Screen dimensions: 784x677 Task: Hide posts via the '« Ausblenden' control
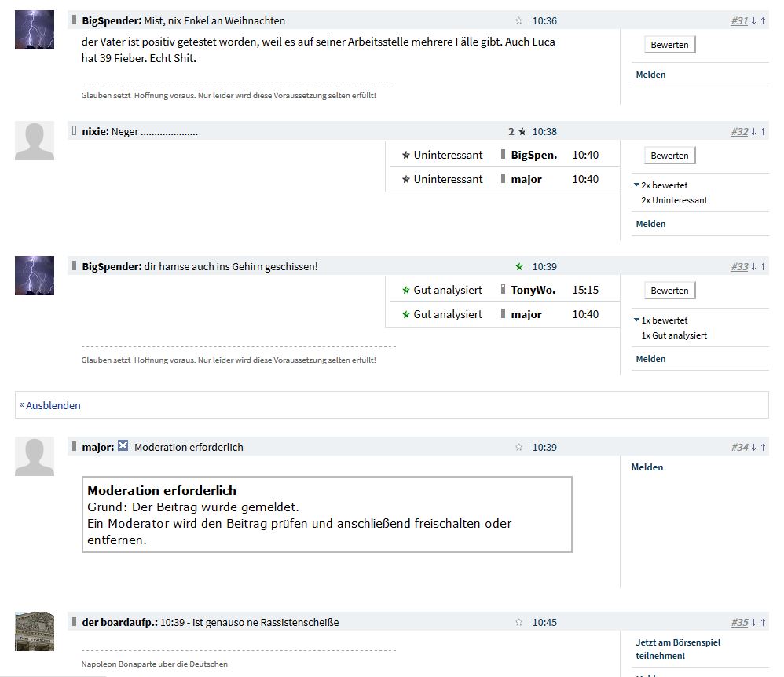tap(50, 405)
